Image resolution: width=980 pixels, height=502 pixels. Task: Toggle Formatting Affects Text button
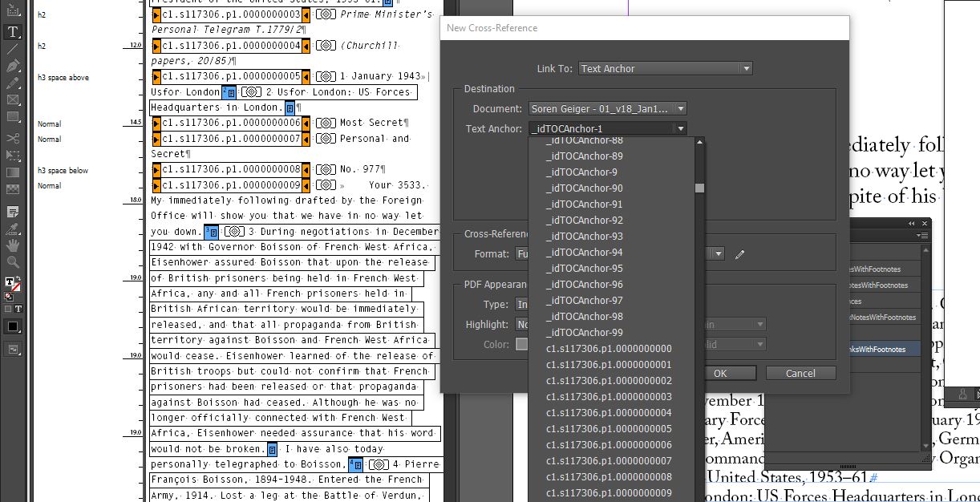18,309
